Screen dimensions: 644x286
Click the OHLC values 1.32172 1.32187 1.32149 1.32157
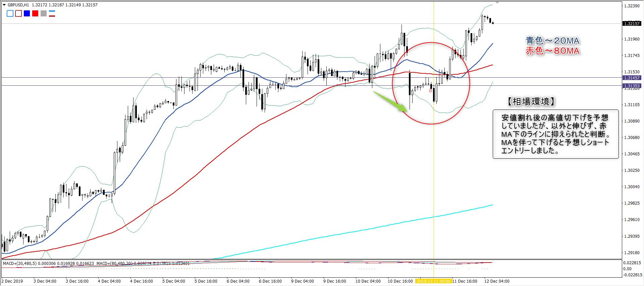pyautogui.click(x=65, y=5)
